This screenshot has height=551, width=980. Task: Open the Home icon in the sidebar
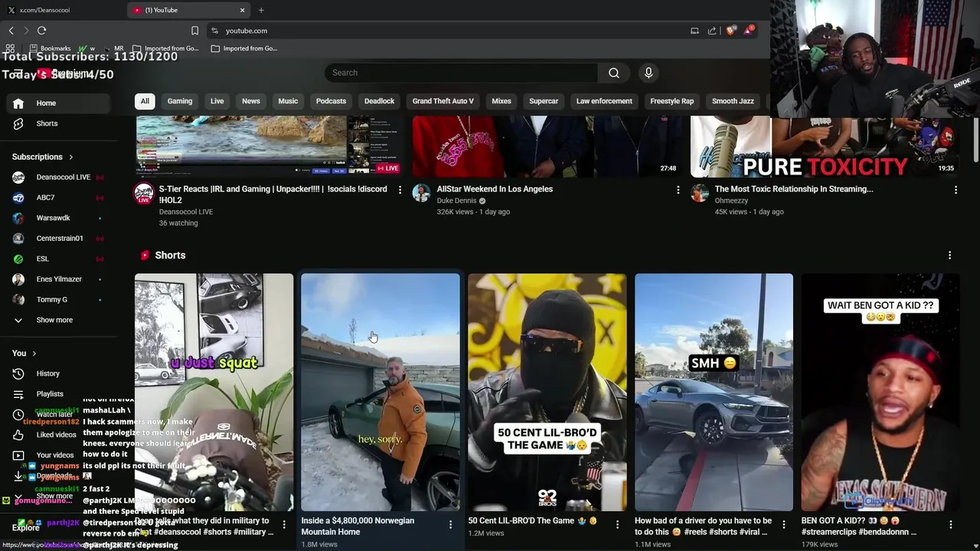(18, 103)
